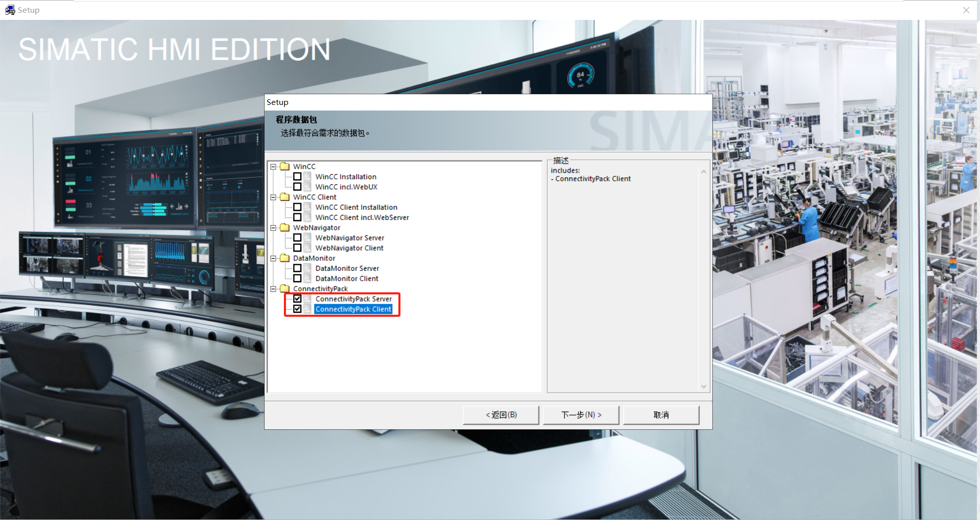Viewport: 980px width, 520px height.
Task: Select the ConnectivityPack folder label
Action: [x=321, y=289]
